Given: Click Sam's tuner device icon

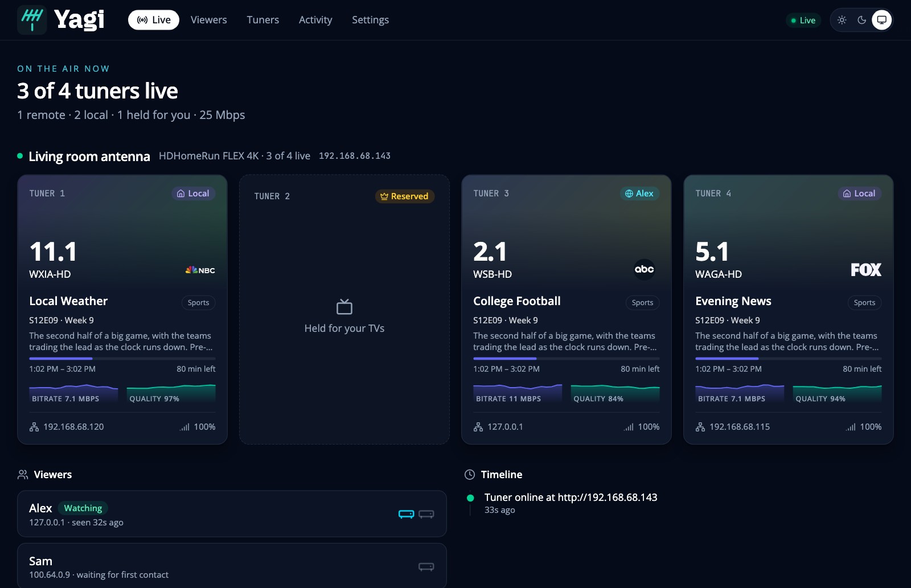Looking at the screenshot, I should click(426, 566).
